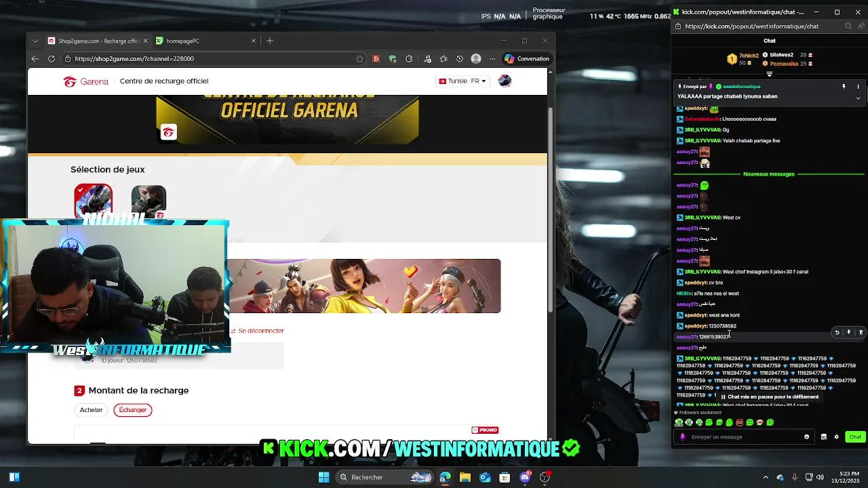Screen dimensions: 868x488
Task: Pin the hovered aaouy27 message
Action: click(x=848, y=333)
